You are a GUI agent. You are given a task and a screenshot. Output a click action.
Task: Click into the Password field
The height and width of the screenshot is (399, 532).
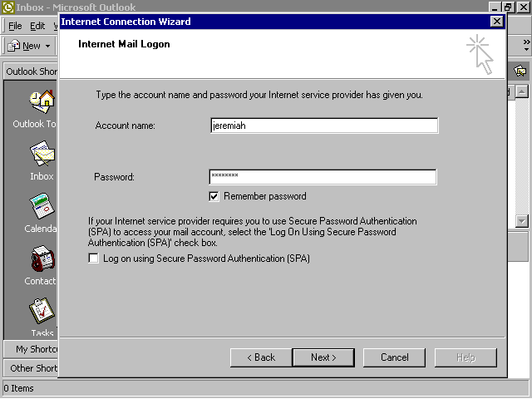(323, 177)
